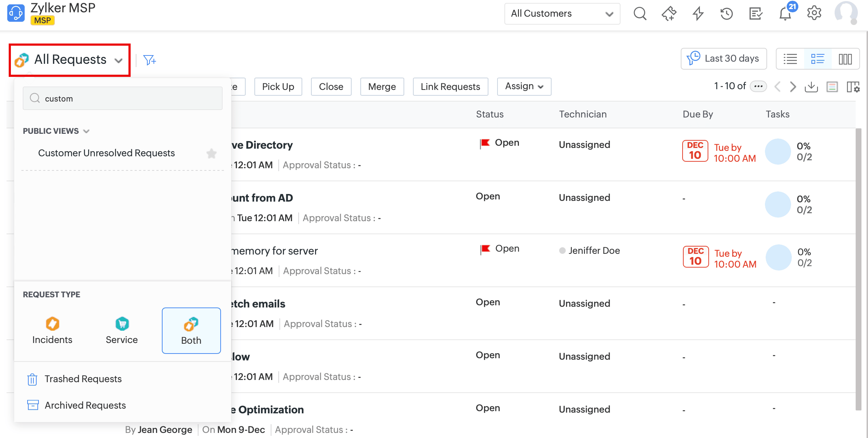Click the Pick Up button
Viewport: 868px width, 438px height.
click(278, 87)
